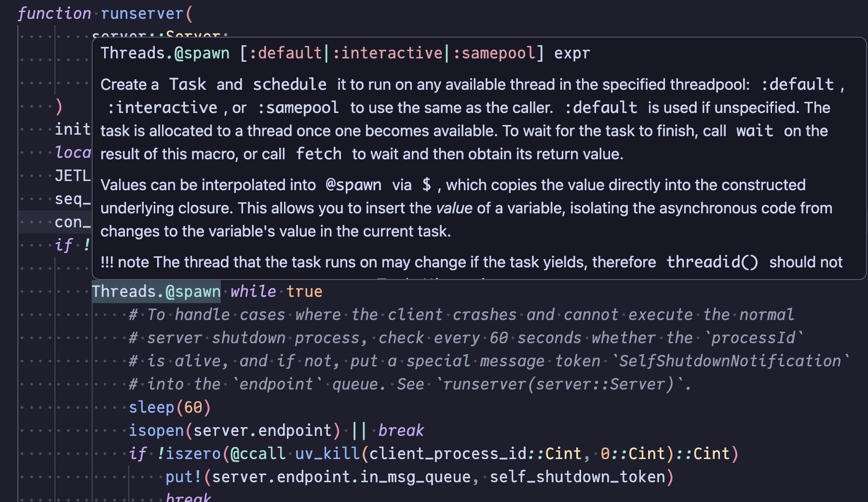Click server.endpoint.in_msg_queue argument
Screen dimensions: 868x502
tap(341, 477)
